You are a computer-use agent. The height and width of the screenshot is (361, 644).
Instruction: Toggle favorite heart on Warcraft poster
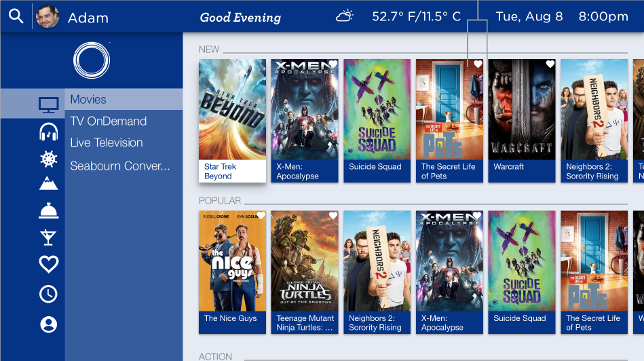tap(550, 64)
